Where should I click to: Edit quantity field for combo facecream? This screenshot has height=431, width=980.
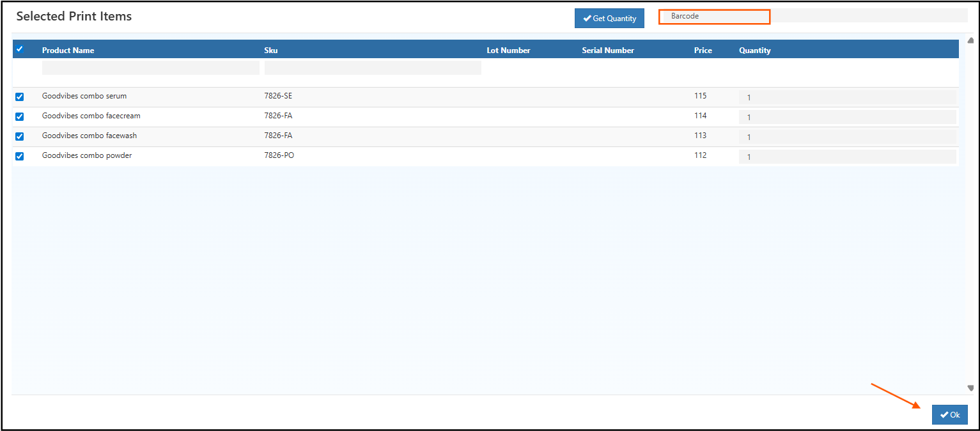click(847, 117)
